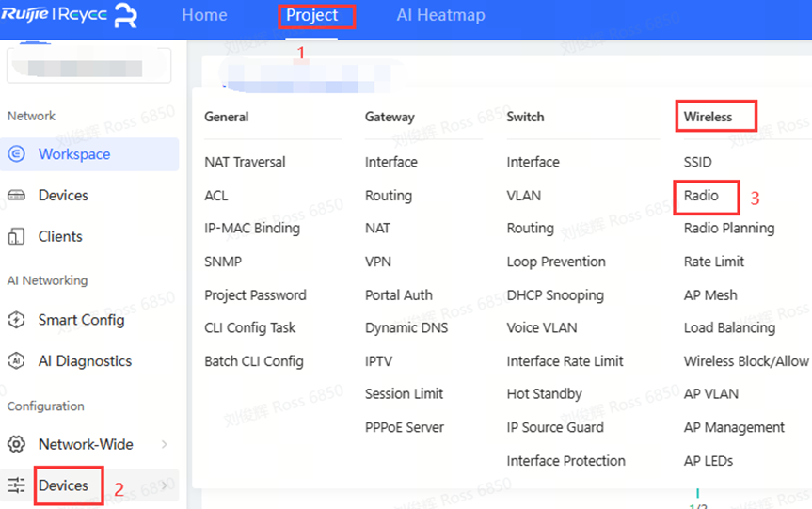Open Batch CLI Config
This screenshot has height=509, width=812.
(254, 361)
